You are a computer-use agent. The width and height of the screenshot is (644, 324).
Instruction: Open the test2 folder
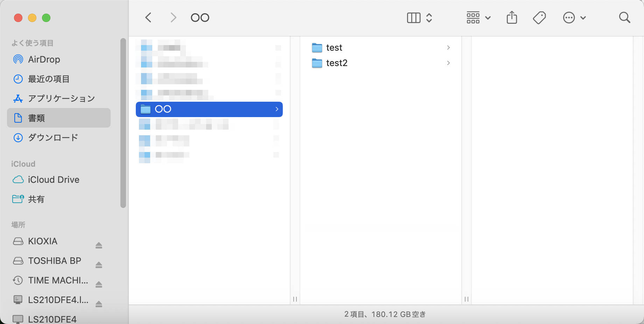pyautogui.click(x=336, y=63)
